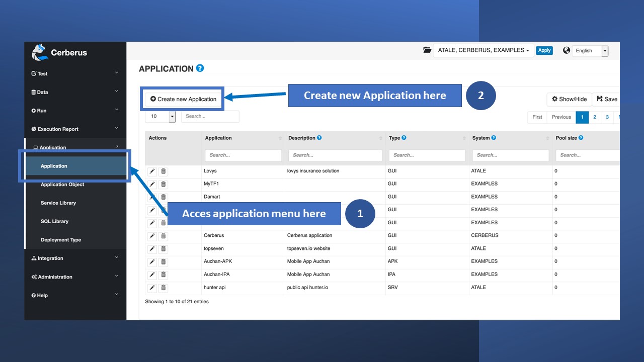Image resolution: width=644 pixels, height=362 pixels.
Task: Go to page 2 of results
Action: point(595,117)
